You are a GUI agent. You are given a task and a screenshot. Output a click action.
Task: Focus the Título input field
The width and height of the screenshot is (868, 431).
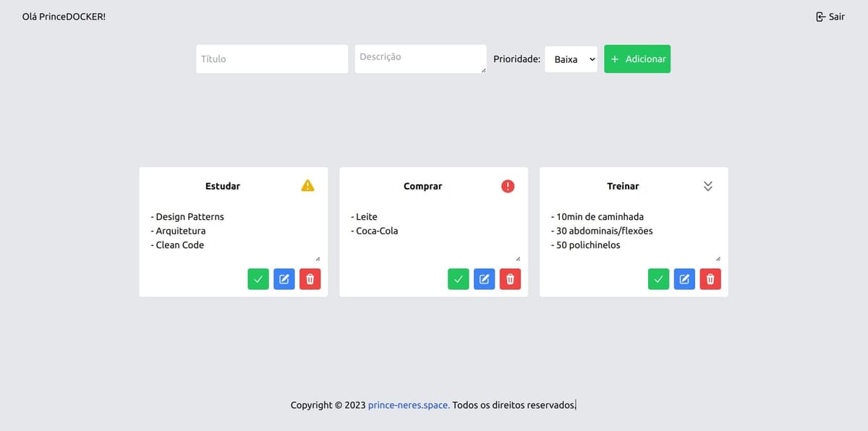pos(272,59)
